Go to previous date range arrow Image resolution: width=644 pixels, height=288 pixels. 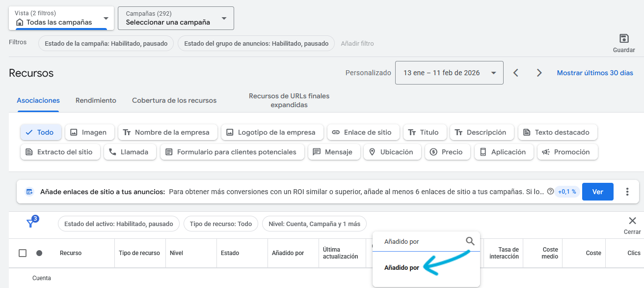[x=516, y=73]
